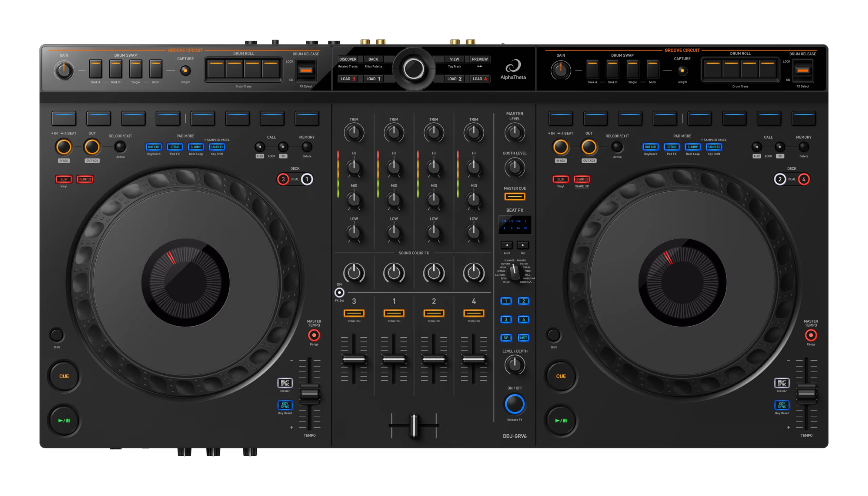Image resolution: width=868 pixels, height=496 pixels.
Task: Select SAMPLER pad mode on right deck
Action: coord(714,147)
